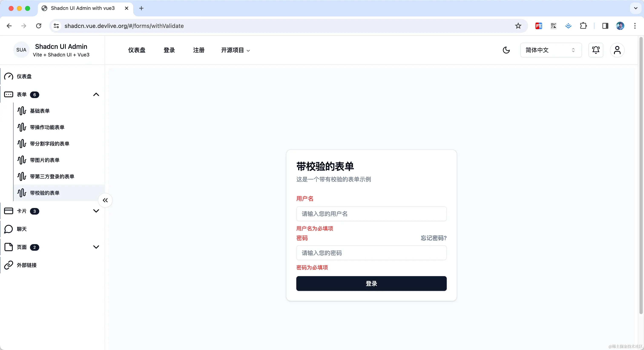Expand the 卡片 sidebar group
Viewport: 644px width, 350px height.
click(x=96, y=211)
